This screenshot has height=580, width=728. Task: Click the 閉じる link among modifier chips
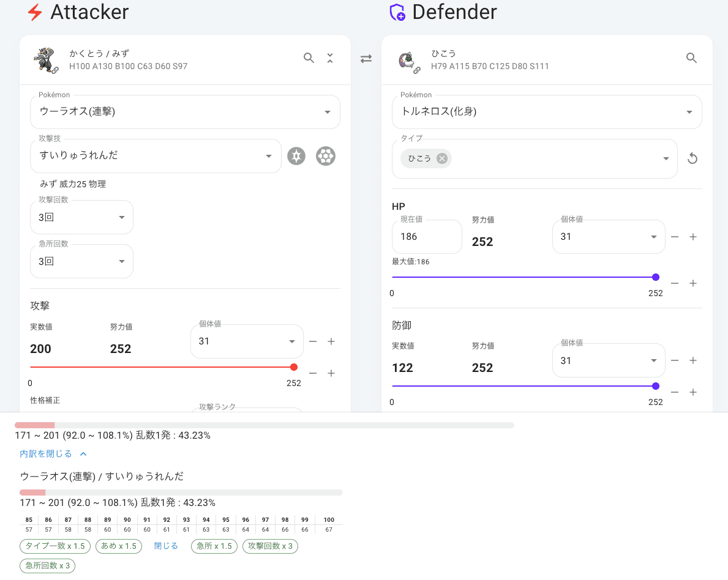point(166,546)
